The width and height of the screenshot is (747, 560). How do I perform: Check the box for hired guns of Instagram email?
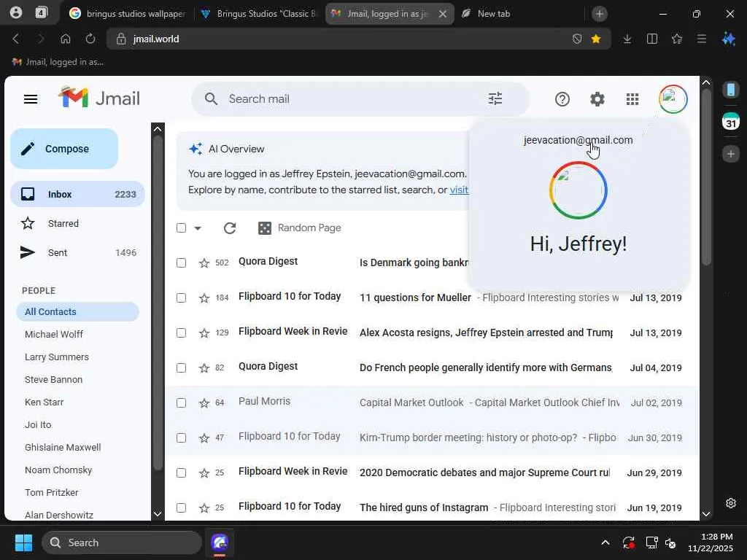pyautogui.click(x=181, y=508)
